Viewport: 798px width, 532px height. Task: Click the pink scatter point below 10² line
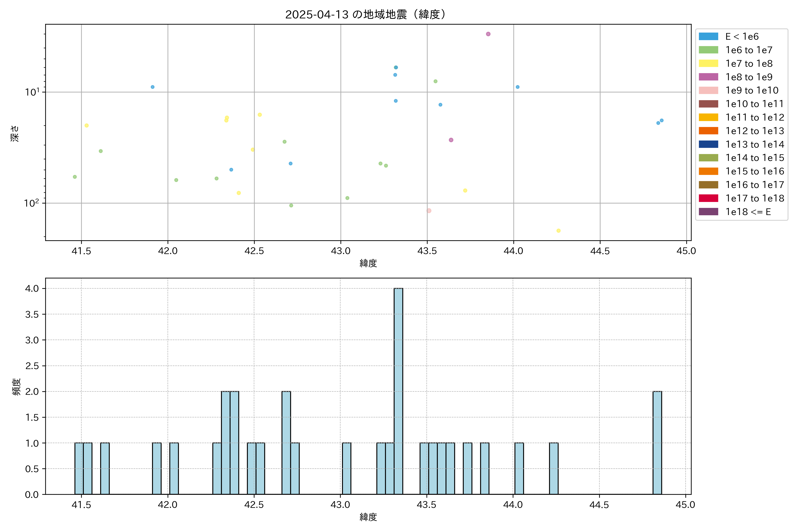click(x=429, y=211)
